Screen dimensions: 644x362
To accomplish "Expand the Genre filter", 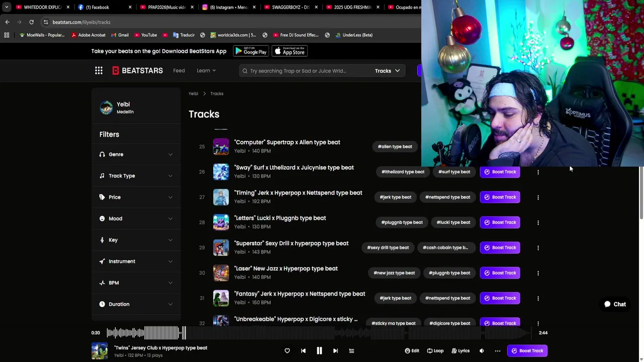I will (x=136, y=154).
